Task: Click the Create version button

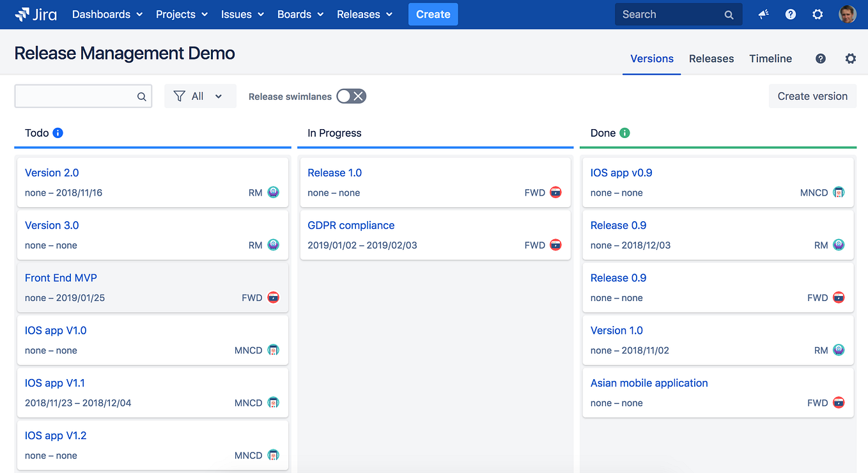Action: tap(812, 96)
